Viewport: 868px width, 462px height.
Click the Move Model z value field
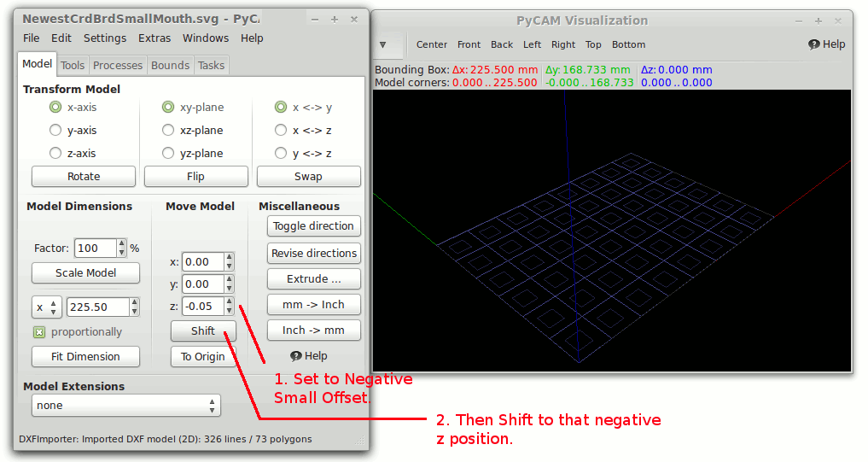coord(203,307)
